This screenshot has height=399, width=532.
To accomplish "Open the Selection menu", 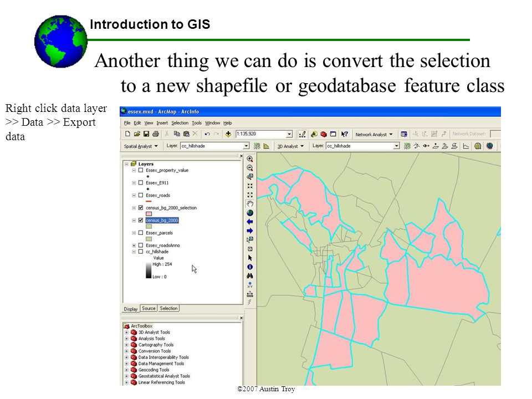I will [180, 123].
